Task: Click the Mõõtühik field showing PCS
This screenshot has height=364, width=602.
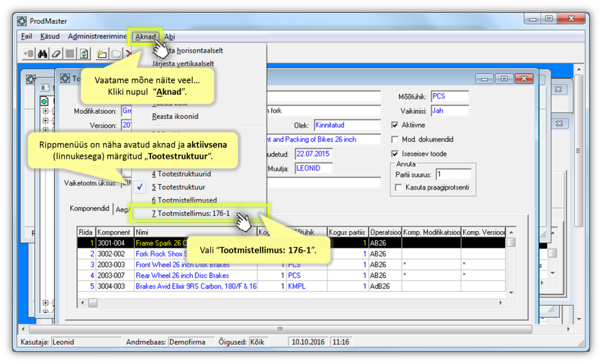Action: (x=450, y=97)
